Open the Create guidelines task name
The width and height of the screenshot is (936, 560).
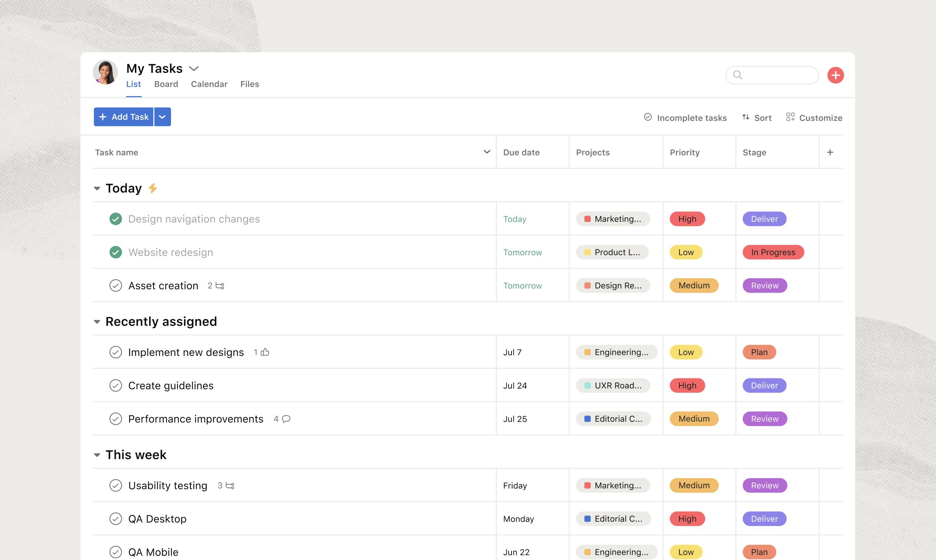[171, 386]
